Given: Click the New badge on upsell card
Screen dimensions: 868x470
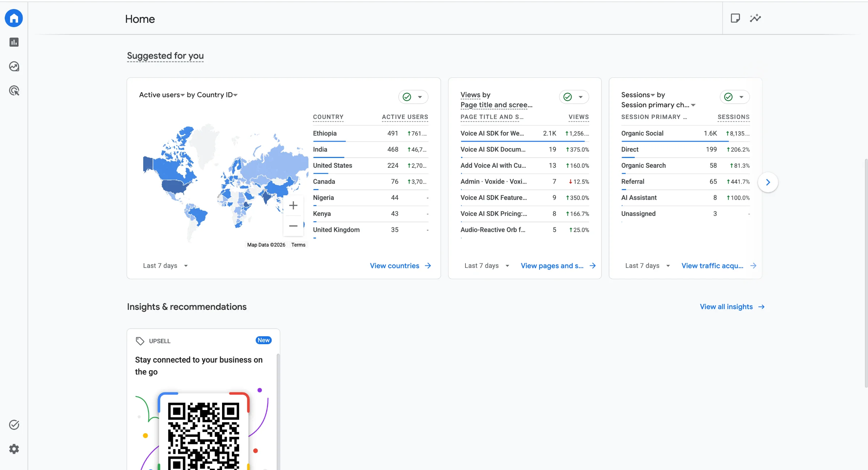Looking at the screenshot, I should pyautogui.click(x=264, y=340).
